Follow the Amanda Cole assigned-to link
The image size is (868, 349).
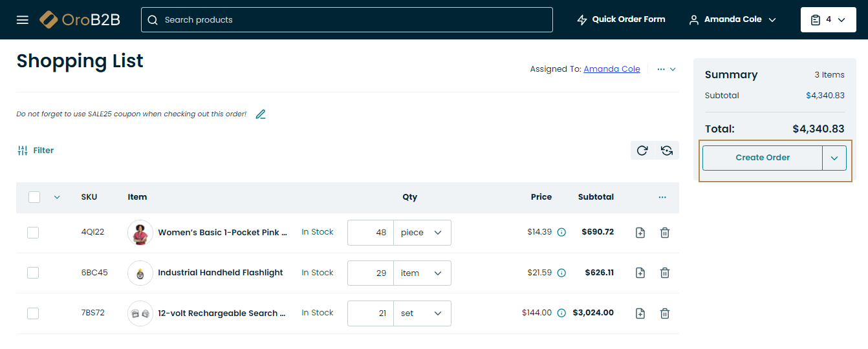pyautogui.click(x=611, y=69)
